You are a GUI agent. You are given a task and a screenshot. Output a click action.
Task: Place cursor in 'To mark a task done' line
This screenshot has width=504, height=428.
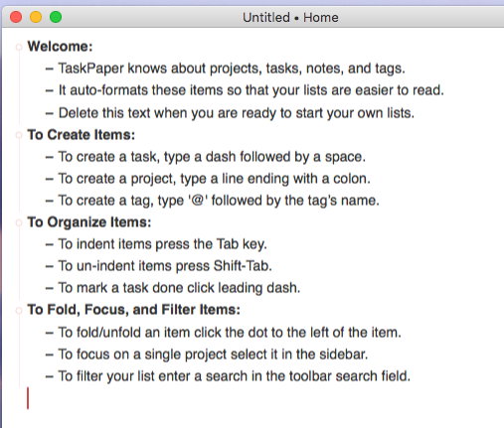pyautogui.click(x=179, y=288)
